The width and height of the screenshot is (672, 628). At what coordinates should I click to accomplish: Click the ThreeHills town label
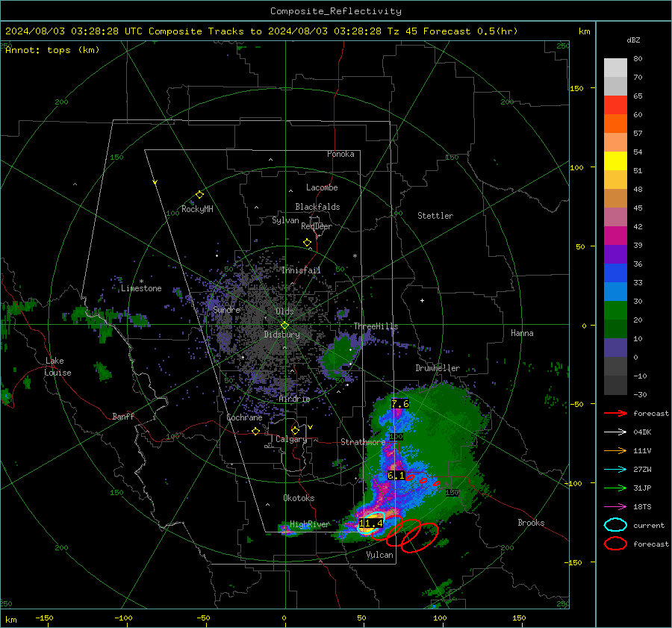point(376,326)
